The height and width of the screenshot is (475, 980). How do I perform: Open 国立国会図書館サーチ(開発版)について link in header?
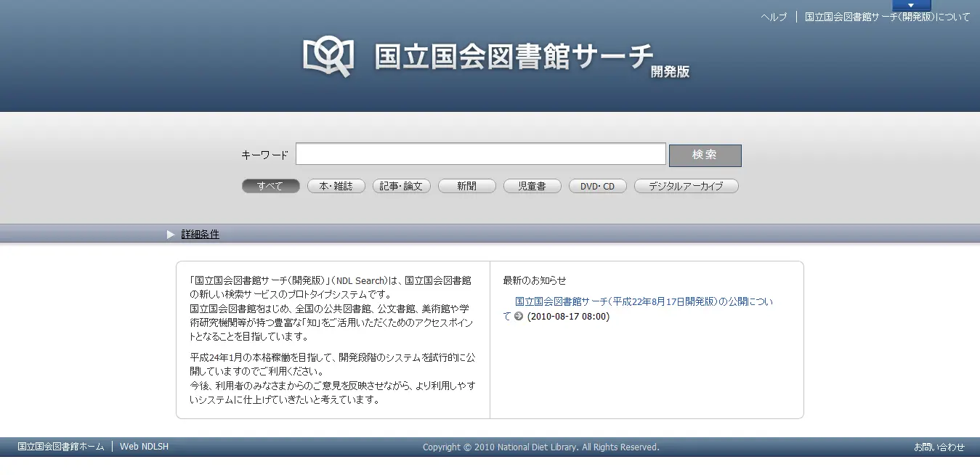point(887,17)
